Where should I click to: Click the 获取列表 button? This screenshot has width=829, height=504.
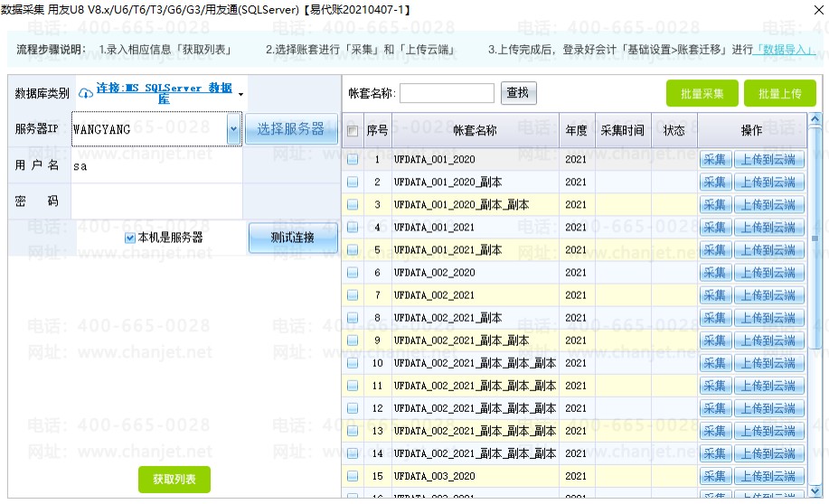(174, 480)
